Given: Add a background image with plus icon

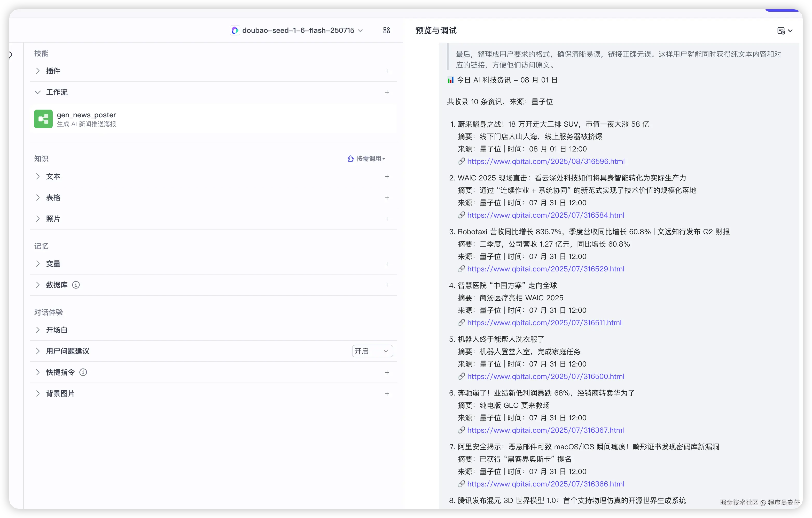Looking at the screenshot, I should point(387,393).
